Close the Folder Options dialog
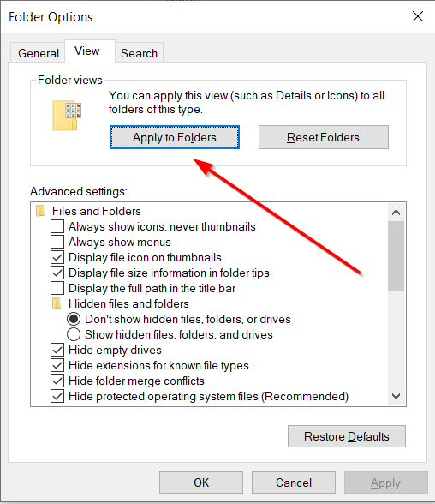 click(x=418, y=16)
